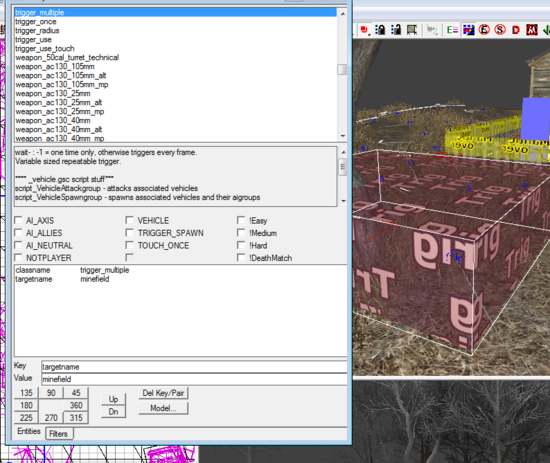Screen dimensions: 550x463
Task: Click the Key input field
Action: pyautogui.click(x=194, y=367)
